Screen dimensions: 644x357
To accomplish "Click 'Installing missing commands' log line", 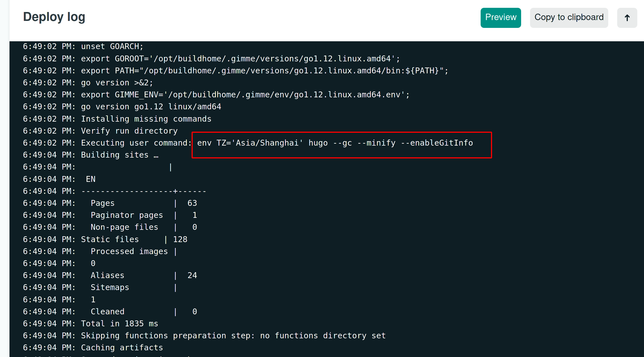I will click(117, 119).
